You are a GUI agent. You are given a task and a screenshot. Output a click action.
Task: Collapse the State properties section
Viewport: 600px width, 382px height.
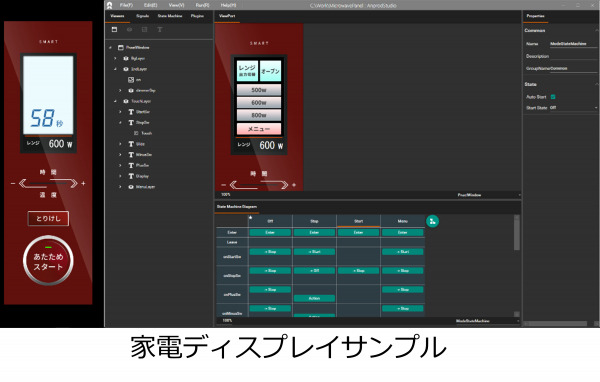coord(596,84)
